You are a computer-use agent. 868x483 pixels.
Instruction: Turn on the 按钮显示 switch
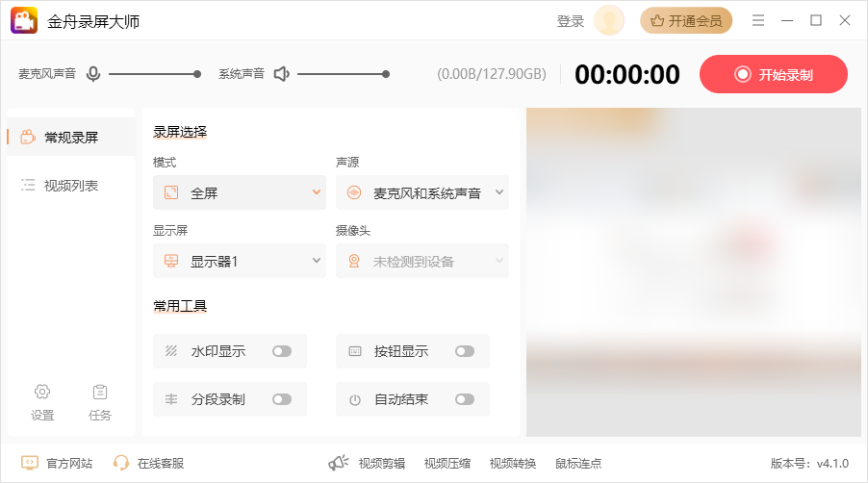465,351
